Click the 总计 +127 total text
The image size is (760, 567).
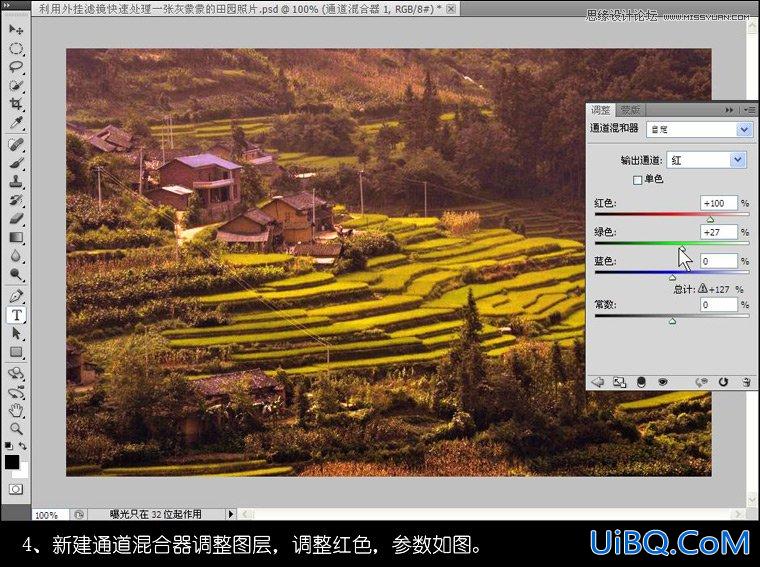(x=708, y=289)
